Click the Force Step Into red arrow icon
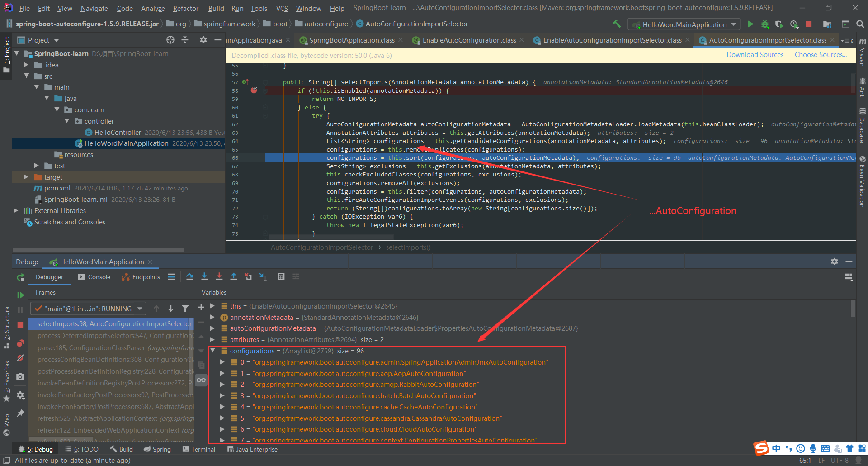The width and height of the screenshot is (868, 466). coord(219,276)
